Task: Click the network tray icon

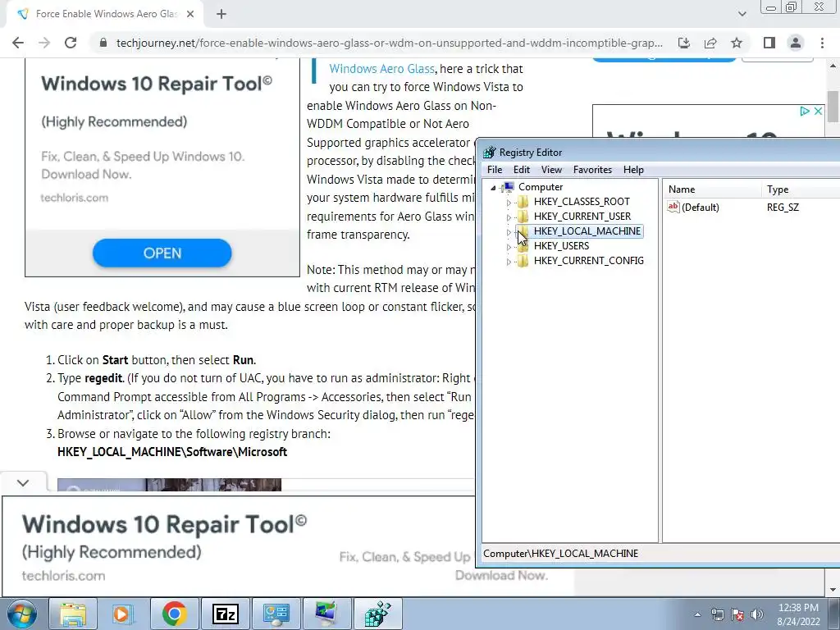Action: pos(717,614)
